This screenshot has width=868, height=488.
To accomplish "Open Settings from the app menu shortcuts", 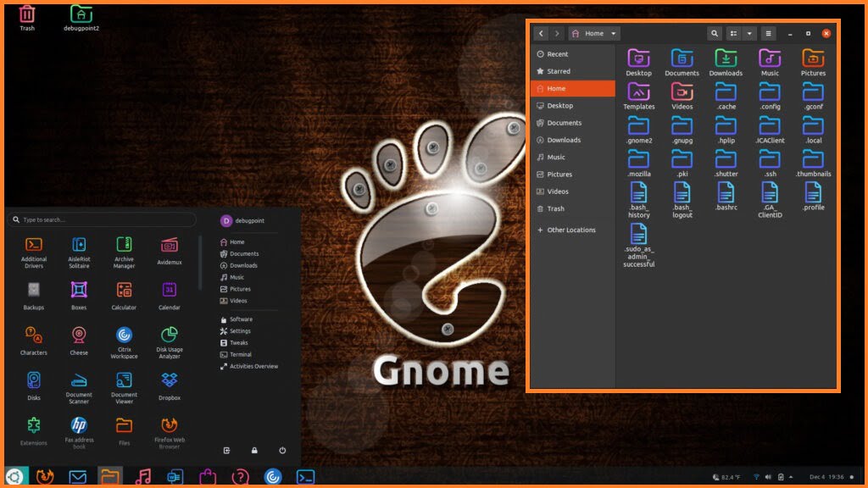I will pos(236,331).
